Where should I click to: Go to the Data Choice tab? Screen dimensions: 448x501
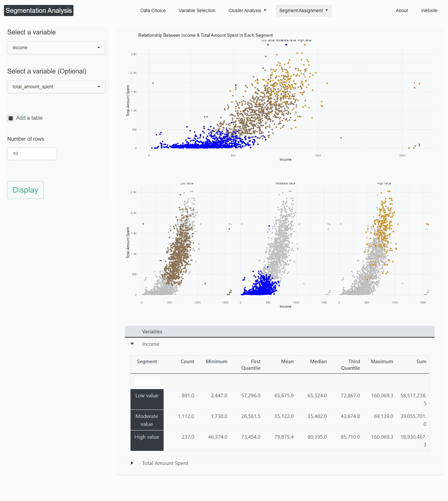[x=153, y=10]
